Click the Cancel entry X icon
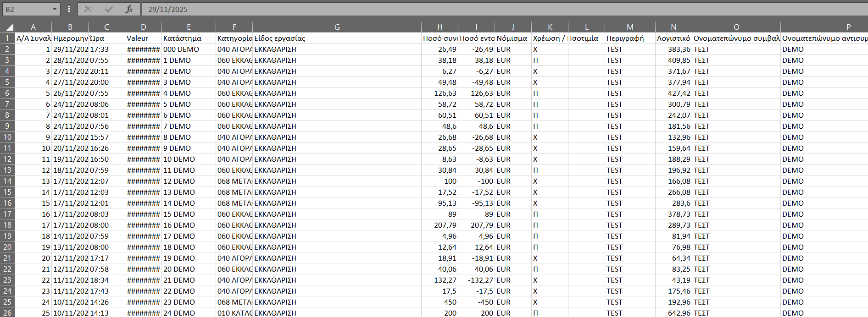Image resolution: width=868 pixels, height=317 pixels. [x=88, y=9]
